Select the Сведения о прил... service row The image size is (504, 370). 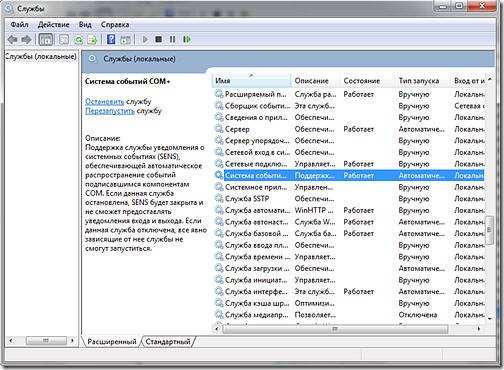point(349,117)
